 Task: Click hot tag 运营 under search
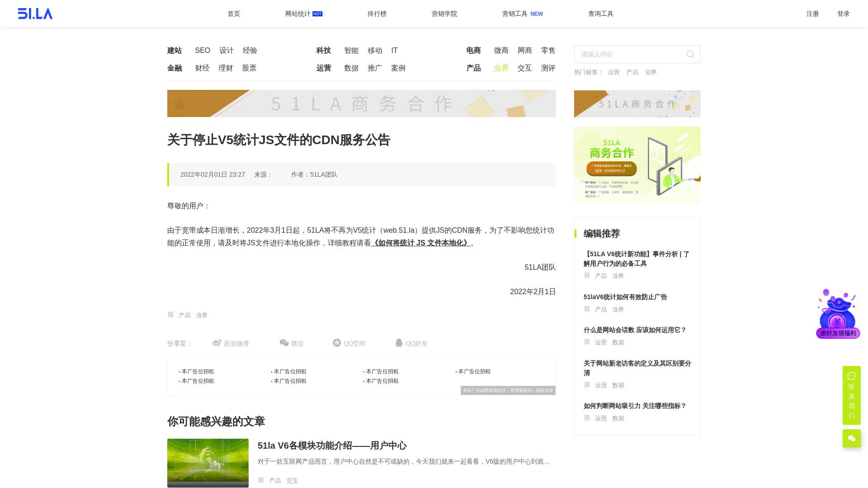pyautogui.click(x=614, y=72)
